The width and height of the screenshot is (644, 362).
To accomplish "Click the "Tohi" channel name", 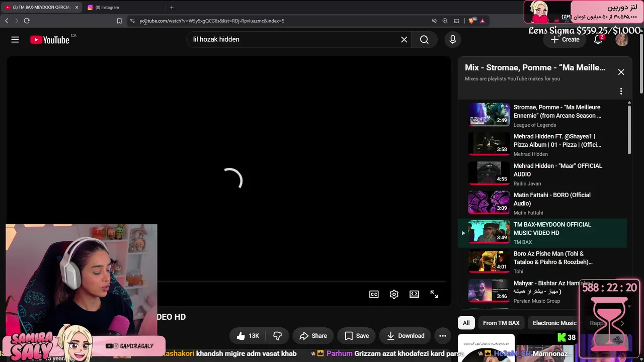I will tap(518, 271).
